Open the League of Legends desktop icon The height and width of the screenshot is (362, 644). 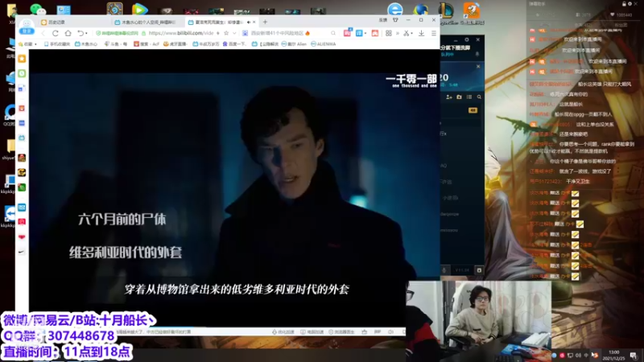pyautogui.click(x=446, y=10)
